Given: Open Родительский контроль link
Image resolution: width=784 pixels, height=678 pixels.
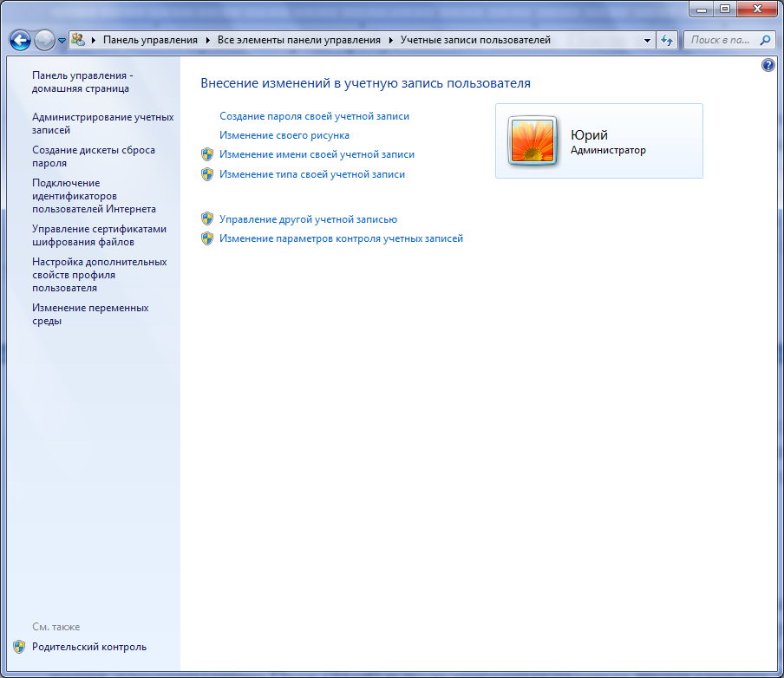Looking at the screenshot, I should pos(89,647).
